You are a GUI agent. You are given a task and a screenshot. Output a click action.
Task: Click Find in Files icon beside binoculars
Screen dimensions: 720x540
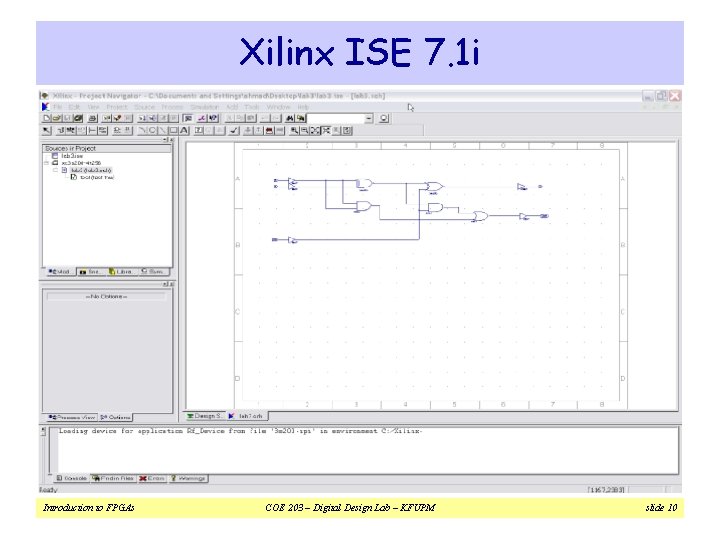(x=300, y=118)
